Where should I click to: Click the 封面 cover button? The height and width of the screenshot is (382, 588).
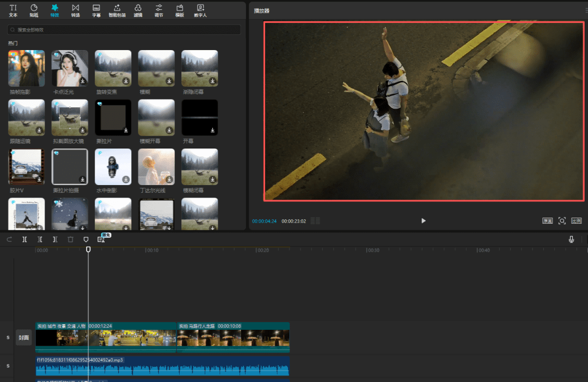[x=23, y=337]
